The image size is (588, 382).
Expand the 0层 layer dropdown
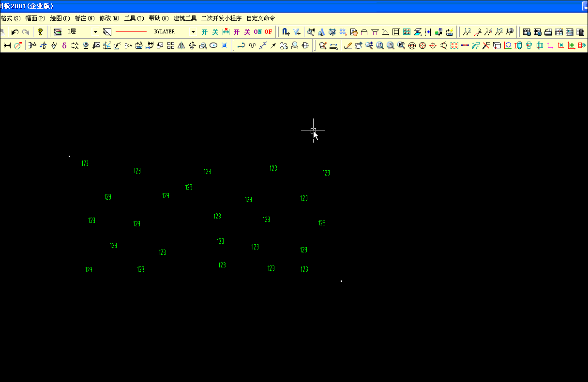(x=95, y=32)
